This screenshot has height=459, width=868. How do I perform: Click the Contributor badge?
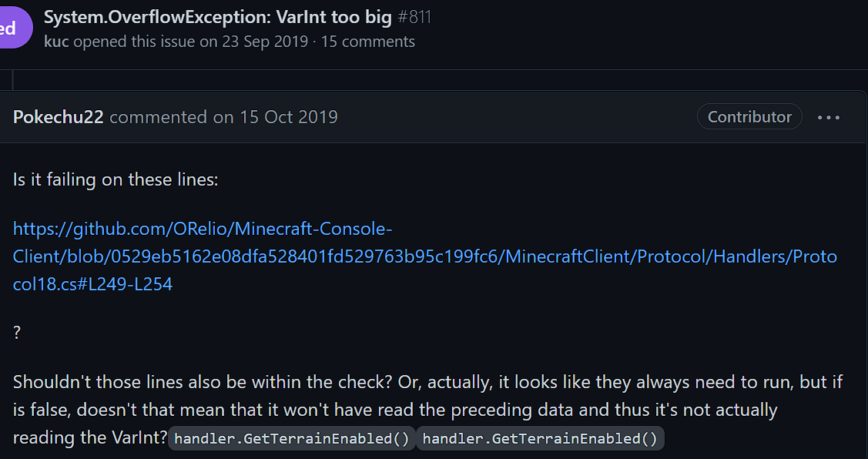(x=749, y=117)
